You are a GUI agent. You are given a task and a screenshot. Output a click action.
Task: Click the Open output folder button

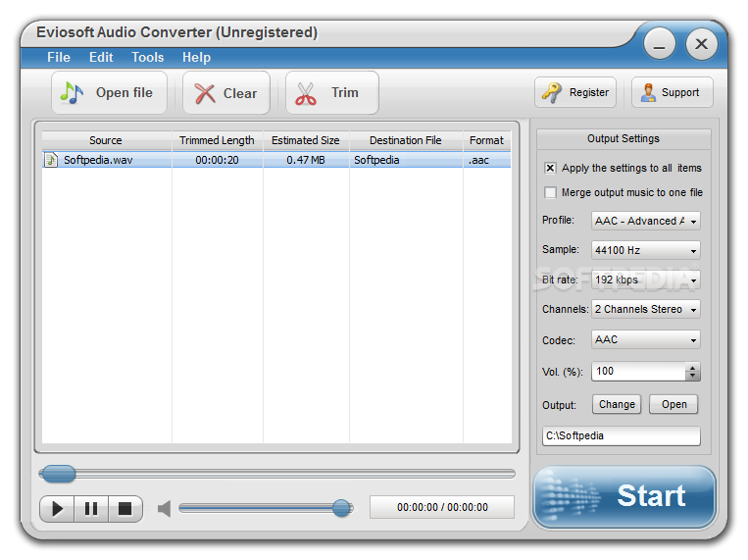pos(674,404)
